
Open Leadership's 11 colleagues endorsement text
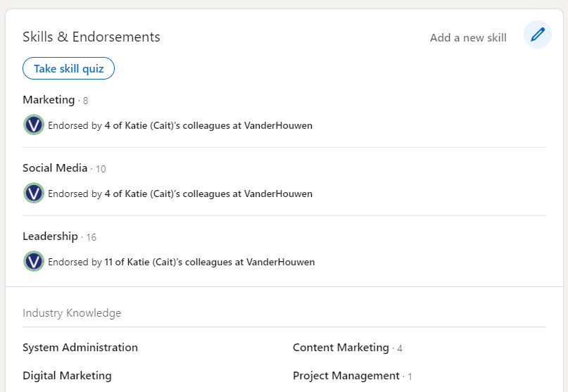pyautogui.click(x=182, y=262)
